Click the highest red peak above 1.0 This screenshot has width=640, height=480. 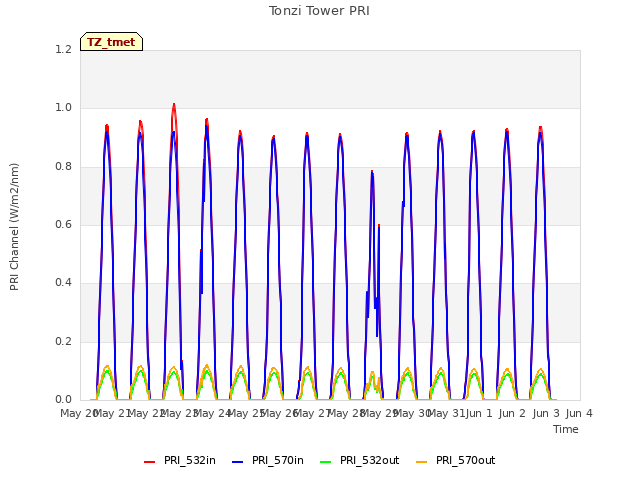coord(174,105)
